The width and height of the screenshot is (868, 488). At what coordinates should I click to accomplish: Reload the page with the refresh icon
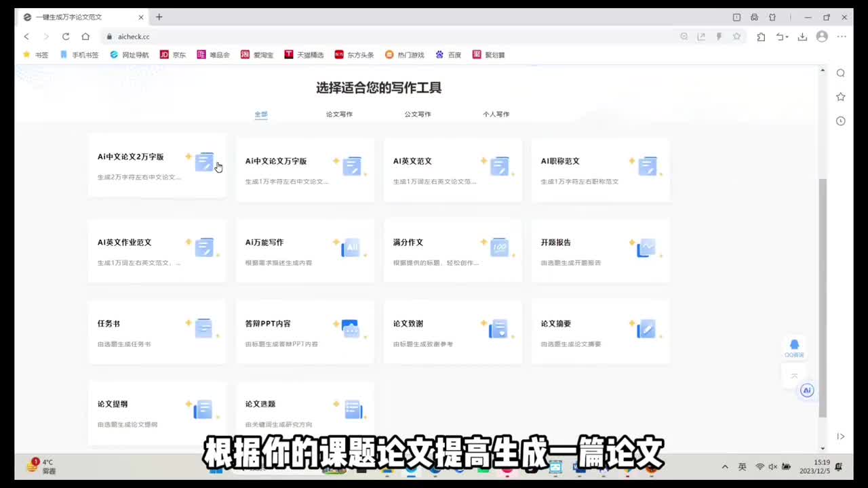[x=66, y=37]
